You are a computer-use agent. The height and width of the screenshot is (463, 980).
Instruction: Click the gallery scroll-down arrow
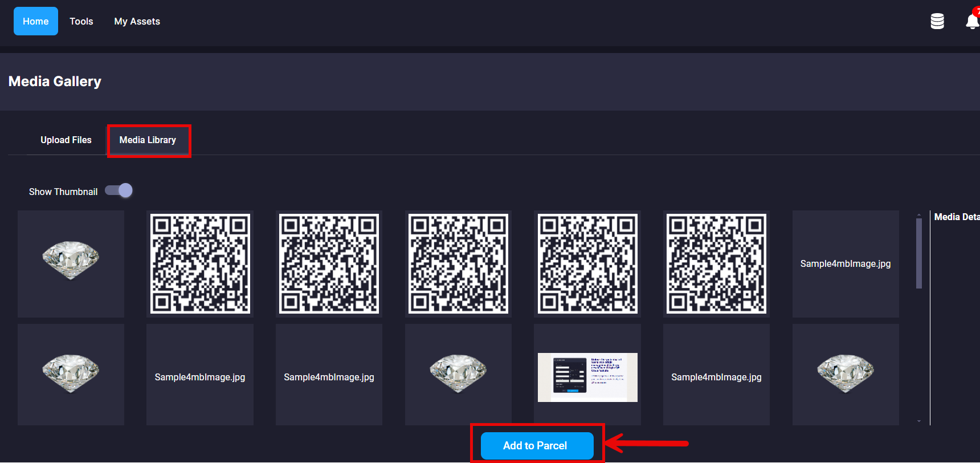(919, 421)
